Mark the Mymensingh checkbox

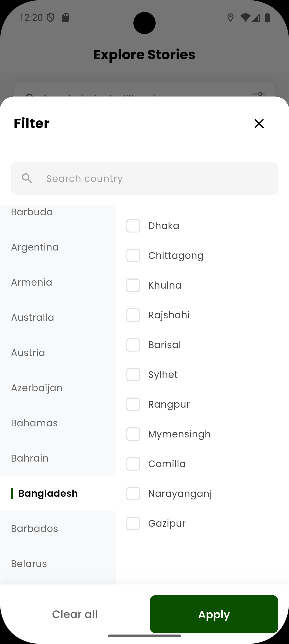point(133,434)
